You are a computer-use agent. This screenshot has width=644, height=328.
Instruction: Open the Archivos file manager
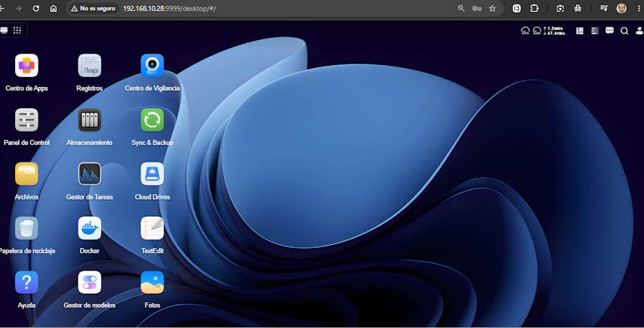[26, 174]
